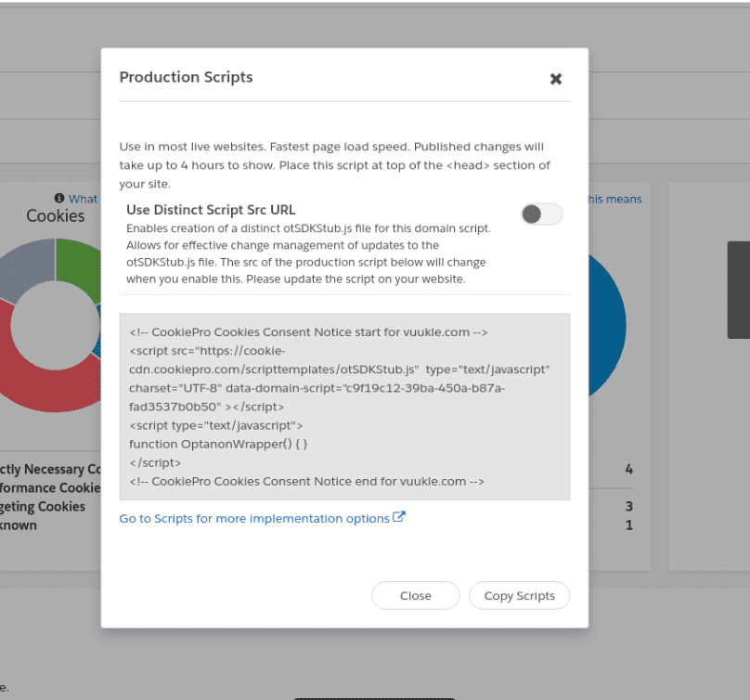
Task: Click the '<script type="text/javascript">' code line
Action: pyautogui.click(x=215, y=425)
